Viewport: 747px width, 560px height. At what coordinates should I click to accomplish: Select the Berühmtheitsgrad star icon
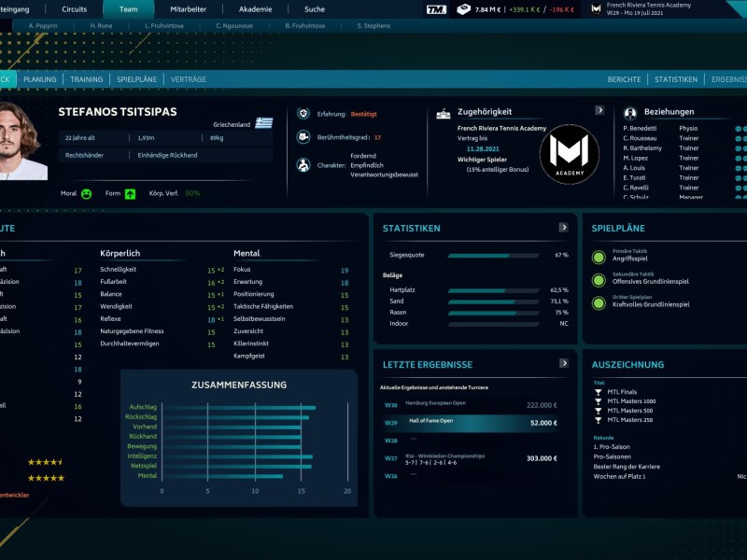pyautogui.click(x=303, y=137)
